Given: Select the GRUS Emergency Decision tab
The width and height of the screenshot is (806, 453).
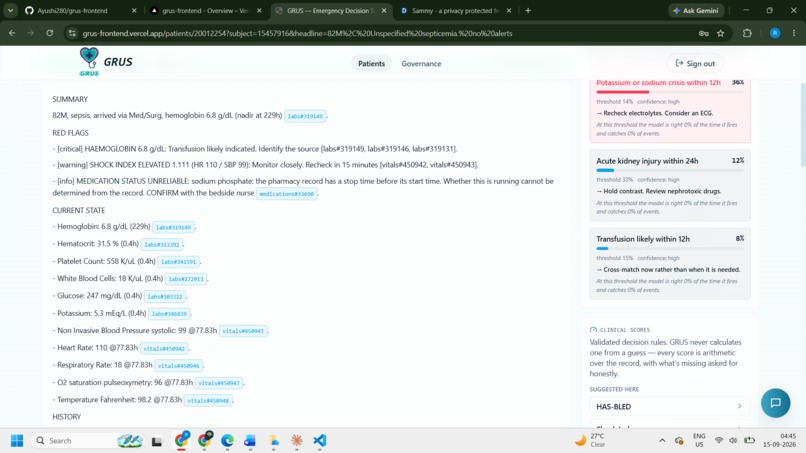Looking at the screenshot, I should [x=329, y=10].
